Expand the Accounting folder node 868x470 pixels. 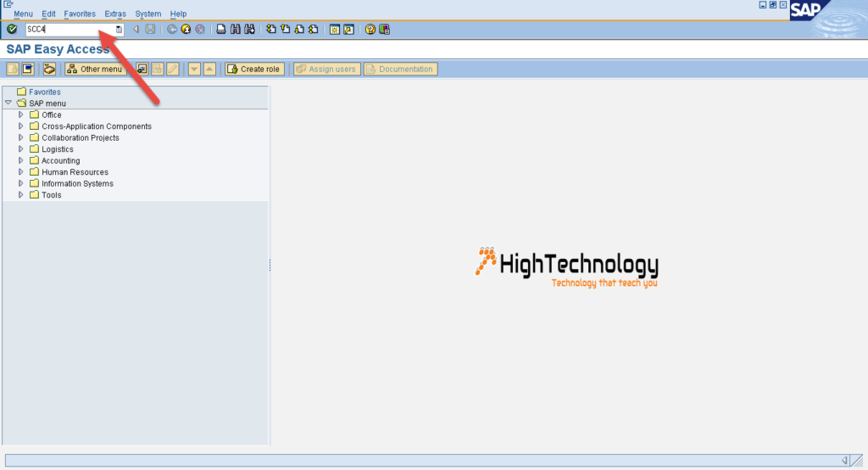[21, 160]
